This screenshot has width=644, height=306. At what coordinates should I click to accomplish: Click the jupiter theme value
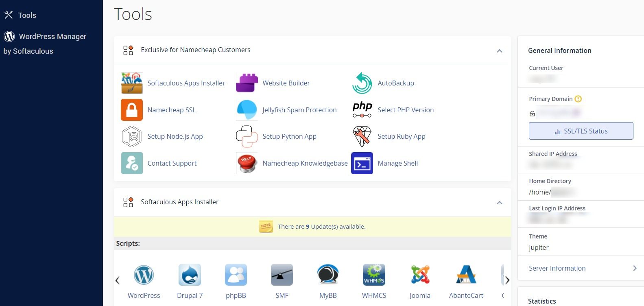point(539,247)
